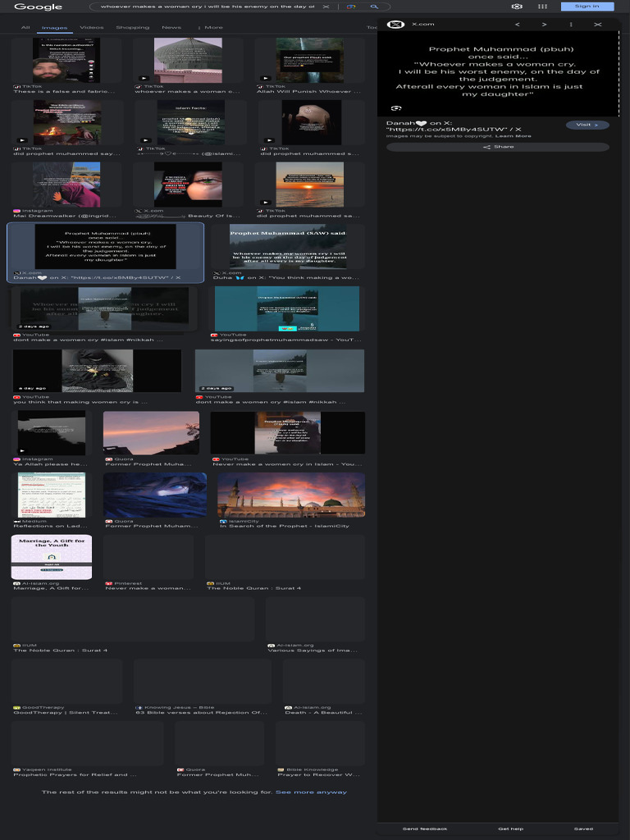Open the Google apps grid
The image size is (630, 840).
(x=543, y=7)
